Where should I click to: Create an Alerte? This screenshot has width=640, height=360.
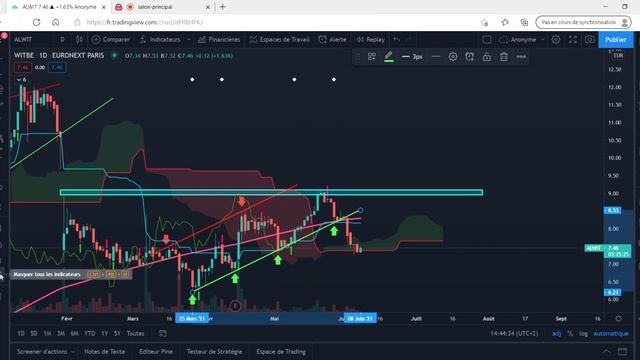point(332,40)
